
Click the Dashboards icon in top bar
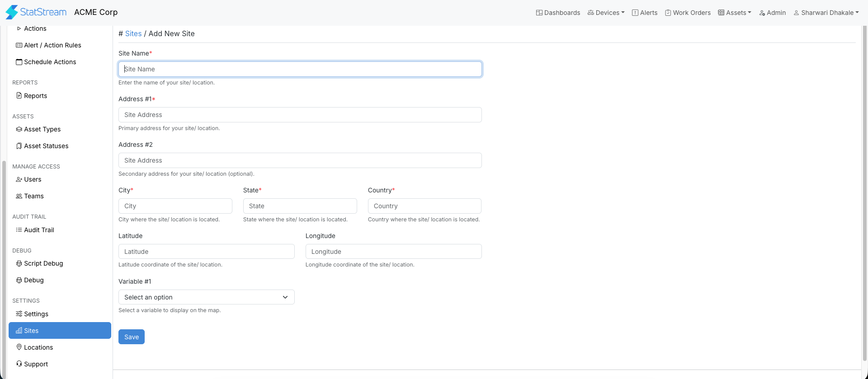point(539,13)
